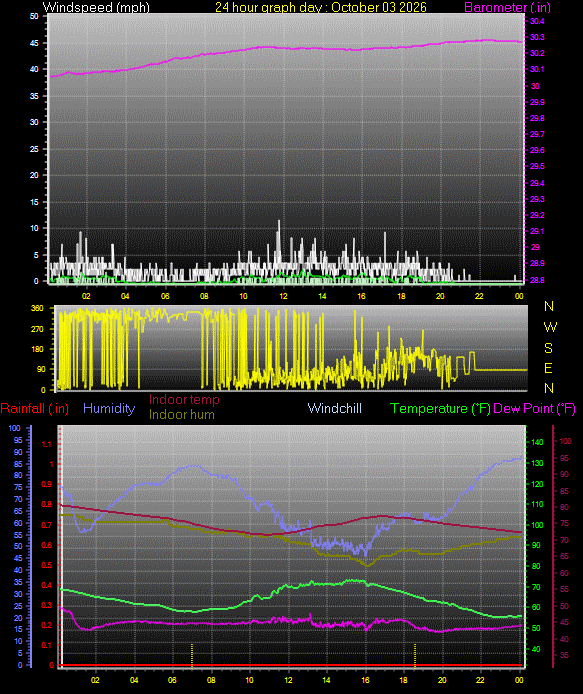Viewport: 583px width, 694px height.
Task: Click the 'Indoor hum' legend label
Action: (182, 414)
